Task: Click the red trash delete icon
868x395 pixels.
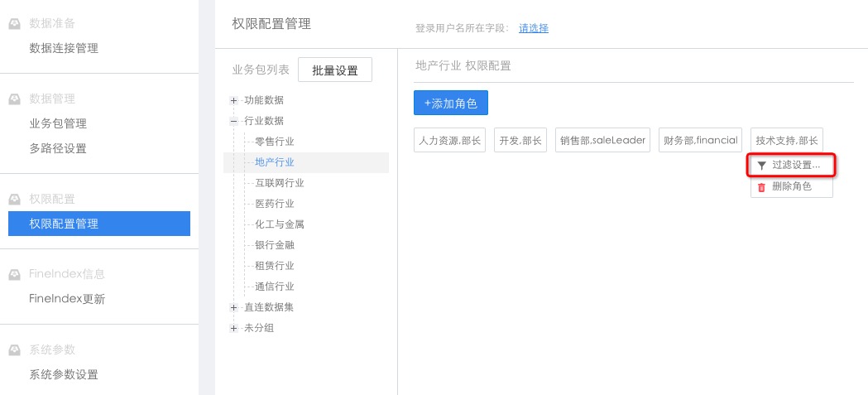Action: tap(762, 187)
